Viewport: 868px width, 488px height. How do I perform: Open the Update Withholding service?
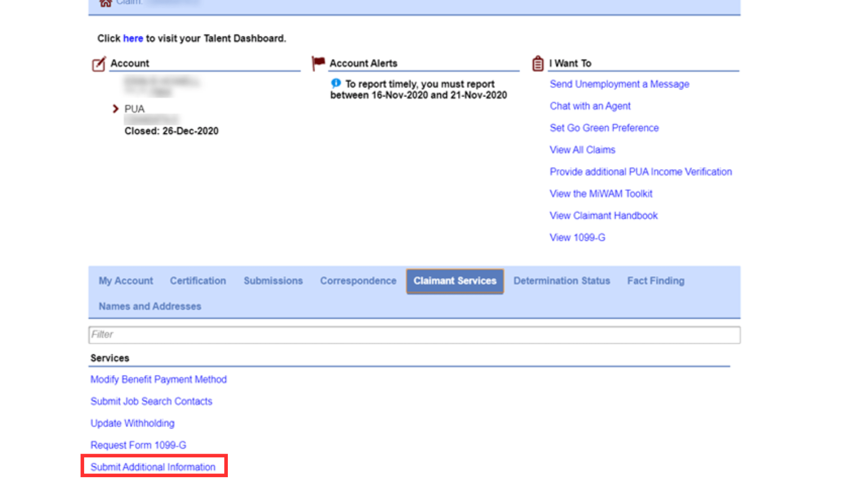(x=132, y=423)
